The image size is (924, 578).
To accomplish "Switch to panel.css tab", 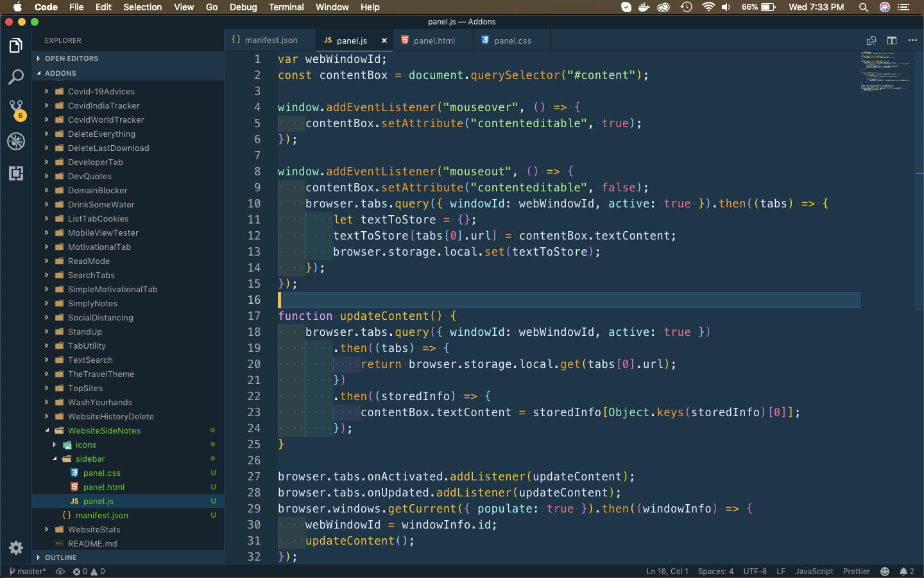I will (512, 40).
